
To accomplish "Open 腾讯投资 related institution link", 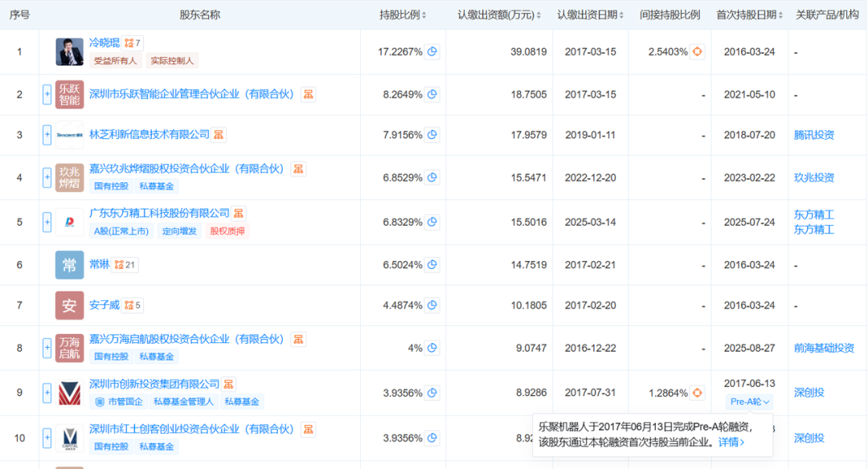I will tap(813, 135).
